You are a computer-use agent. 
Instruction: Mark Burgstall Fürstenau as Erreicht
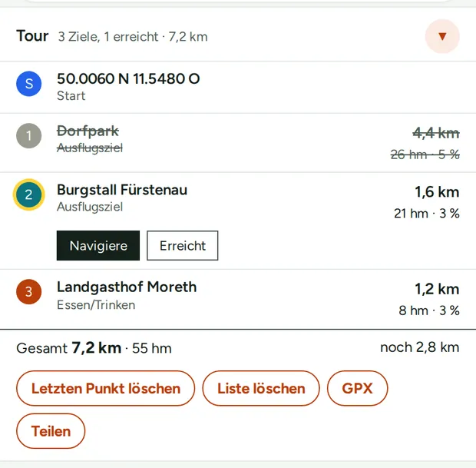click(183, 246)
